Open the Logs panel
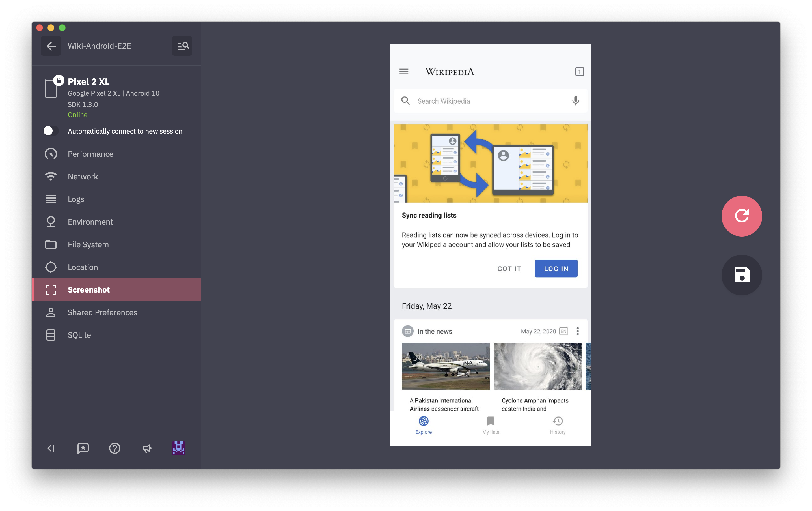Viewport: 812px width, 511px height. point(76,199)
